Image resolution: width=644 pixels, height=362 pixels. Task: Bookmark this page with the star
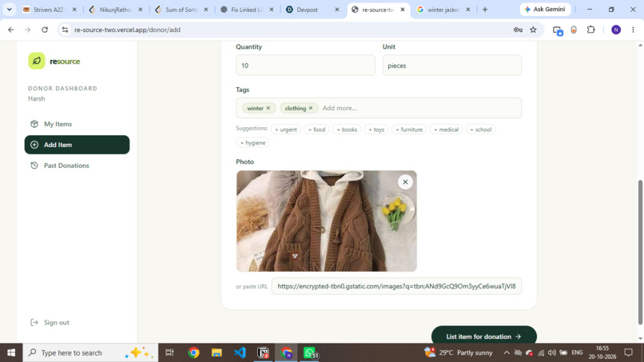pyautogui.click(x=533, y=30)
